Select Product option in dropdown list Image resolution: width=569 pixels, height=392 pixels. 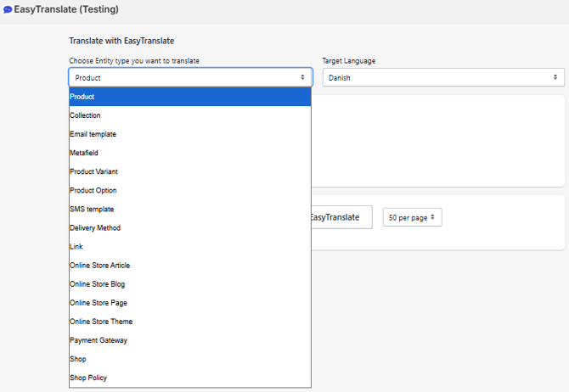click(82, 97)
